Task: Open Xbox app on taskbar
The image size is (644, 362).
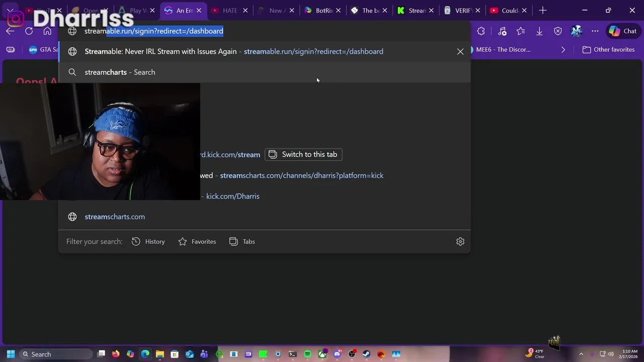Action: tap(322, 354)
